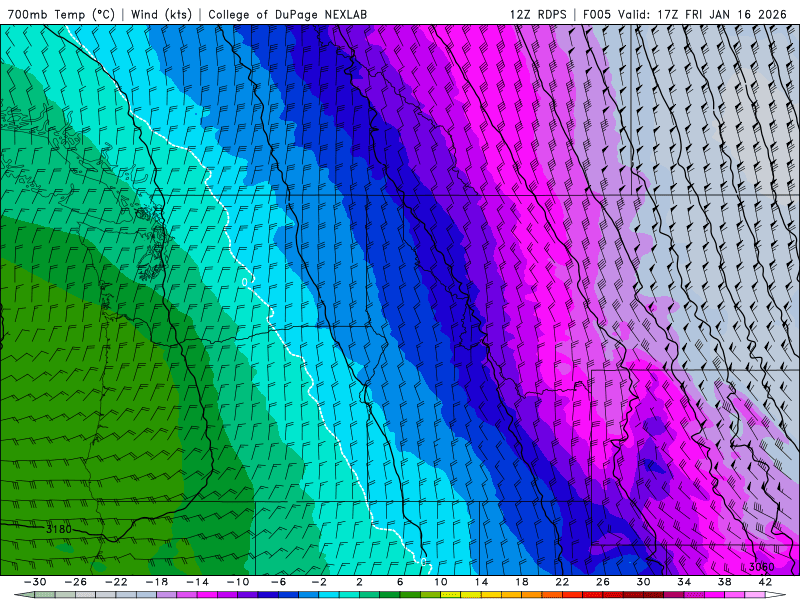800x600 pixels.
Task: Click the "3180" contour height label
Action: (59, 529)
